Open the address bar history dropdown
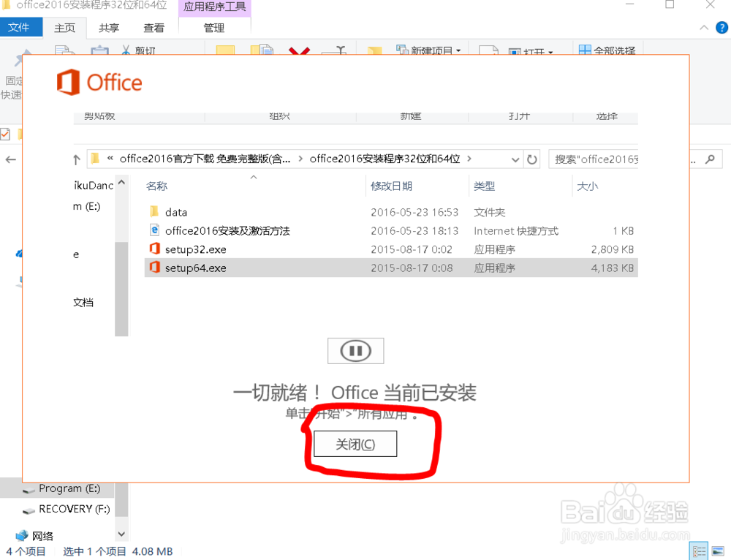The image size is (731, 560). 515,160
